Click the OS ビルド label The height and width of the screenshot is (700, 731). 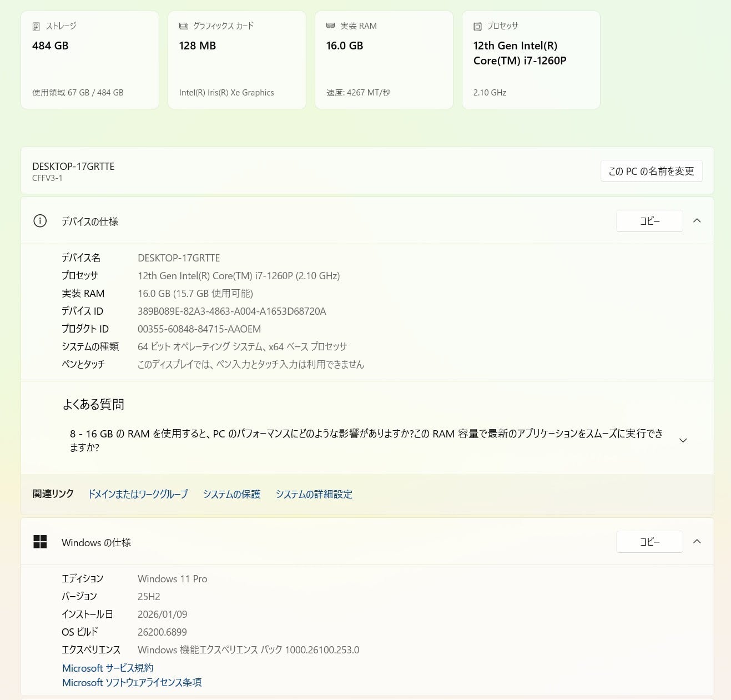[x=80, y=632]
